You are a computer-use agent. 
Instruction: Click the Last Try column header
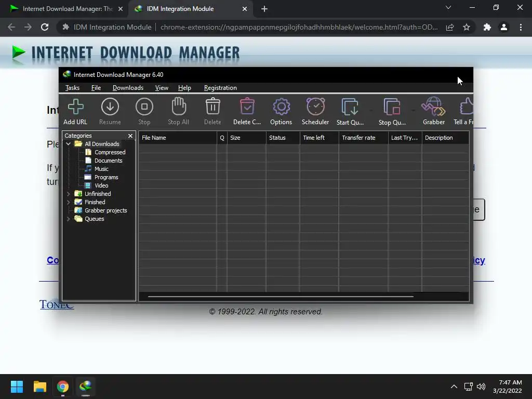[x=405, y=138]
